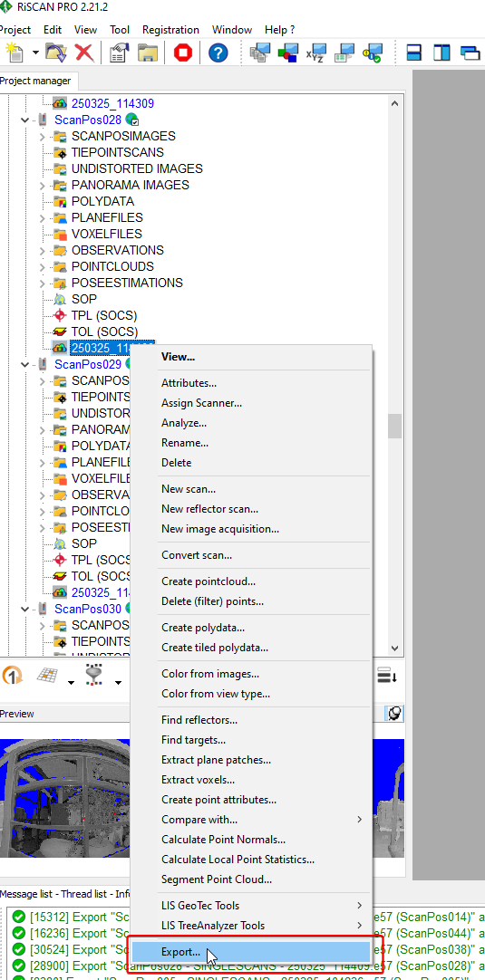The width and height of the screenshot is (485, 980).
Task: Click the red X close project icon
Action: 84,53
